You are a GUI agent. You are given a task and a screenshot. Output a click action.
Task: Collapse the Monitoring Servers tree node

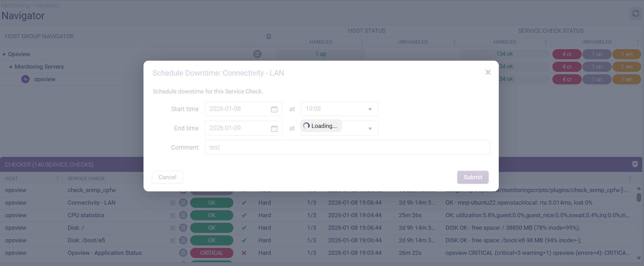pos(10,67)
